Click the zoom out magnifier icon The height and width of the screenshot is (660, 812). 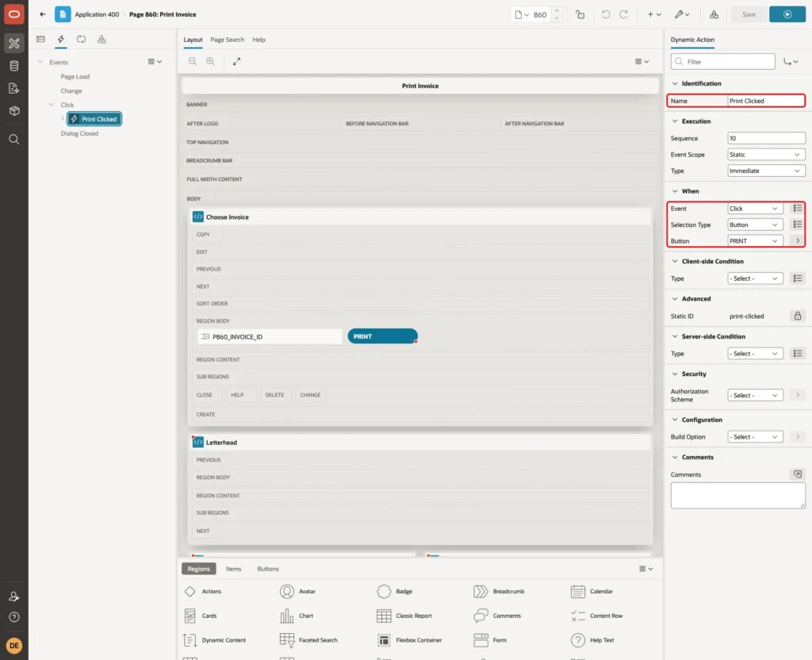pos(193,61)
